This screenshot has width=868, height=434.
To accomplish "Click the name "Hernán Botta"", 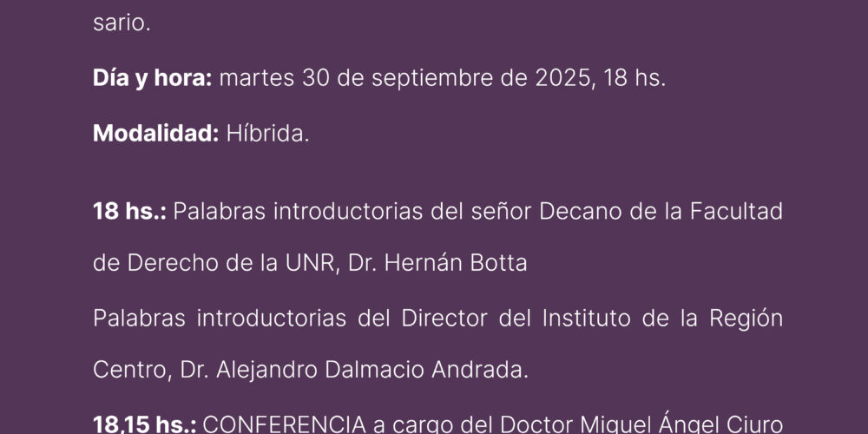I will (x=456, y=264).
